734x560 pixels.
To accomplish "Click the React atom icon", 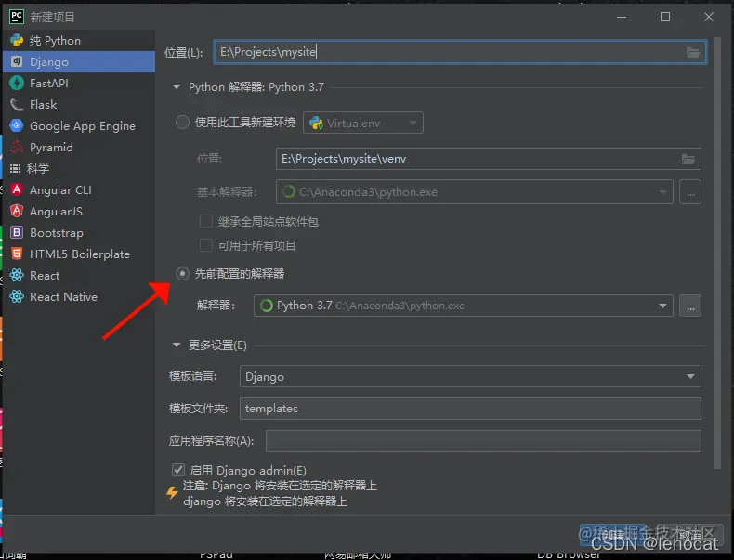I will [x=17, y=275].
